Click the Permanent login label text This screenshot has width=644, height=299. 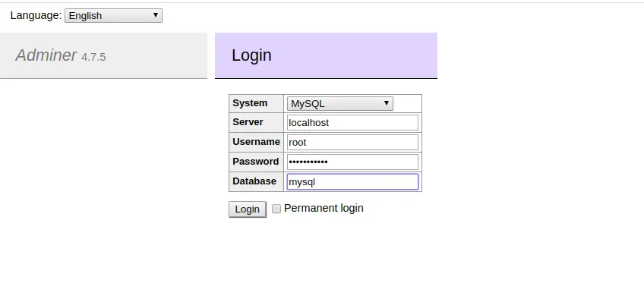(x=324, y=209)
